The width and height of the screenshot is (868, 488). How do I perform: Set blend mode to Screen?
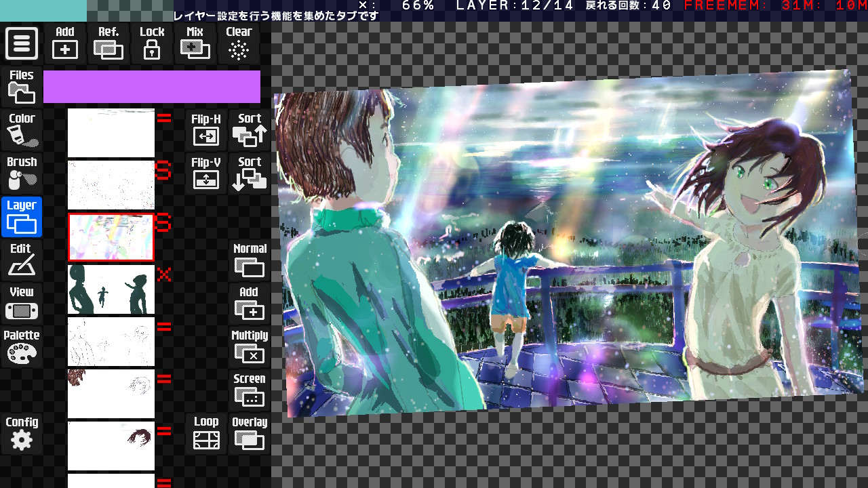[x=250, y=390]
